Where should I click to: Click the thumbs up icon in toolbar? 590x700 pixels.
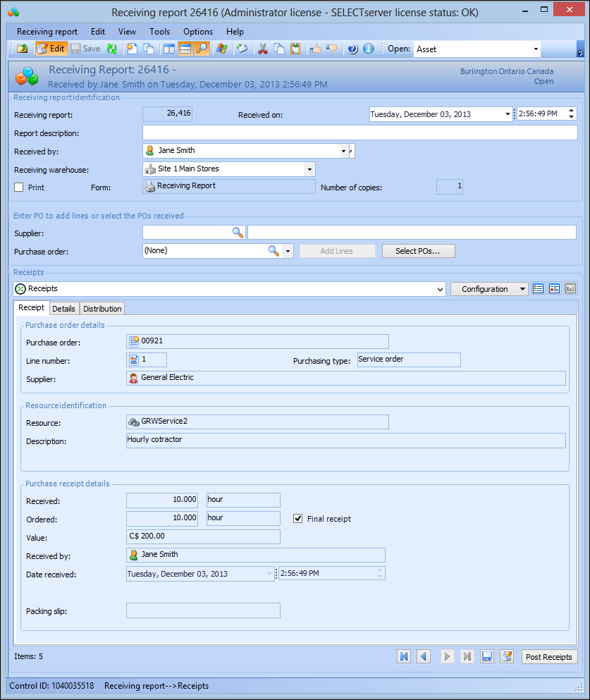click(316, 49)
